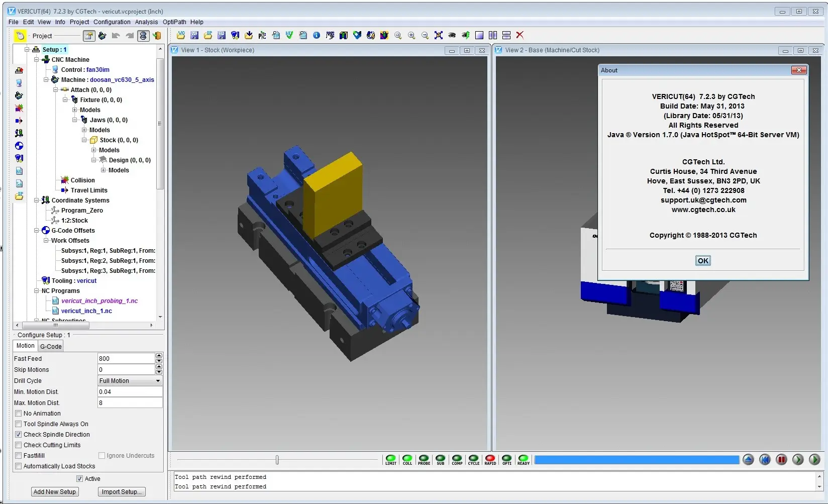Screen dimensions: 828x504
Task: Open the Info toolbar icon
Action: coord(316,35)
